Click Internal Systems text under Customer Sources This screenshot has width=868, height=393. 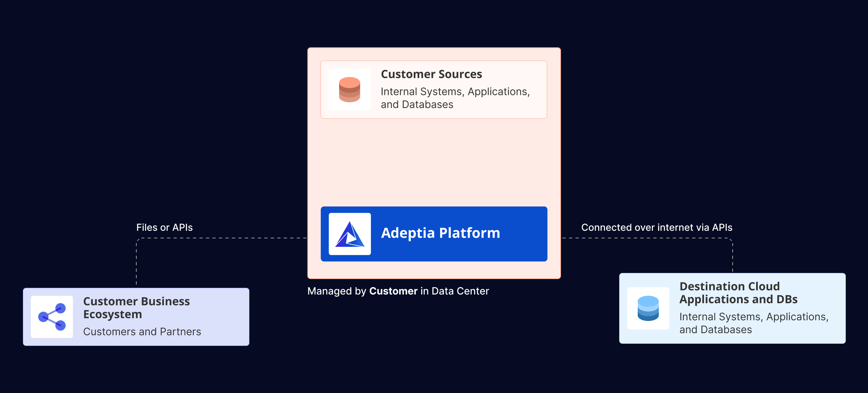[x=455, y=98]
